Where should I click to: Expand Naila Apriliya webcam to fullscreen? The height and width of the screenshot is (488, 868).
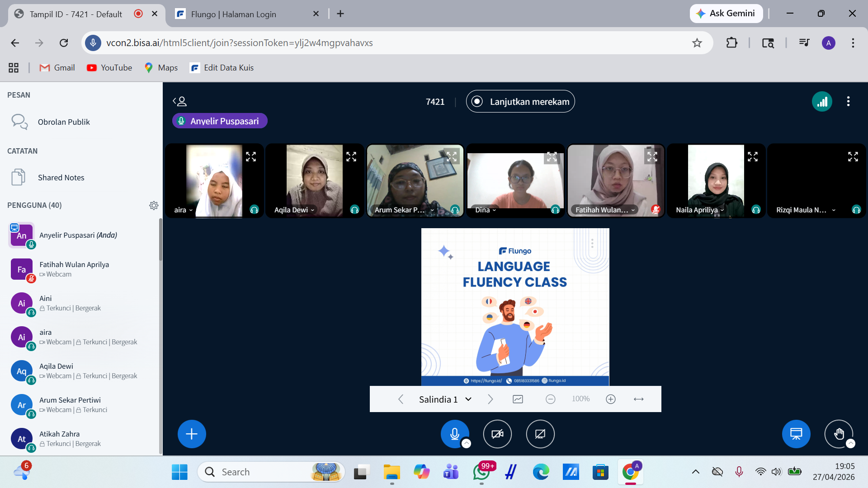click(x=753, y=157)
